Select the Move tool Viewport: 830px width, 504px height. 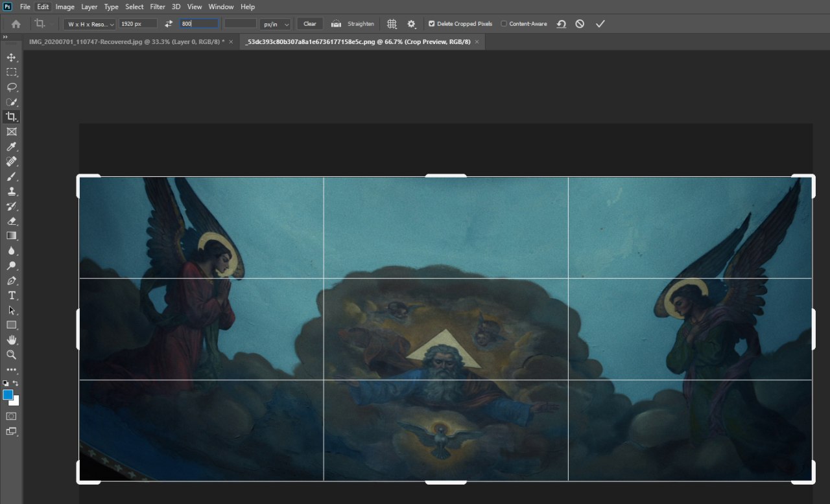click(x=11, y=58)
